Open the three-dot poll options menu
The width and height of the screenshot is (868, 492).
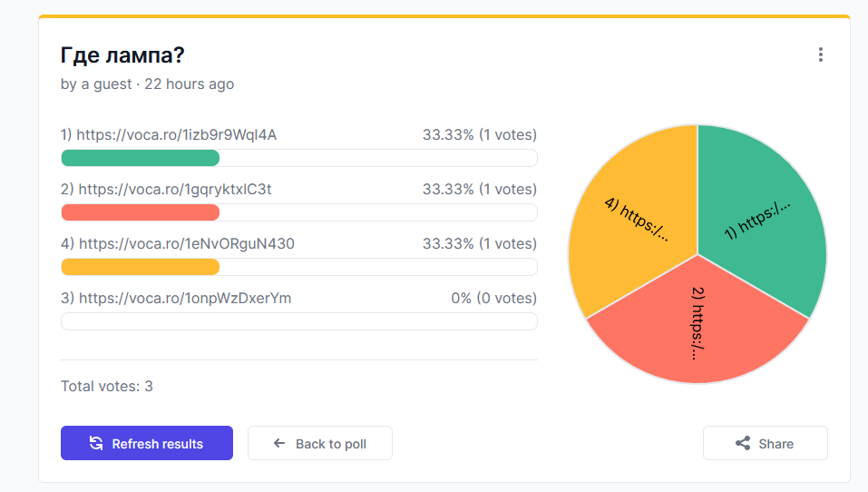pyautogui.click(x=821, y=54)
